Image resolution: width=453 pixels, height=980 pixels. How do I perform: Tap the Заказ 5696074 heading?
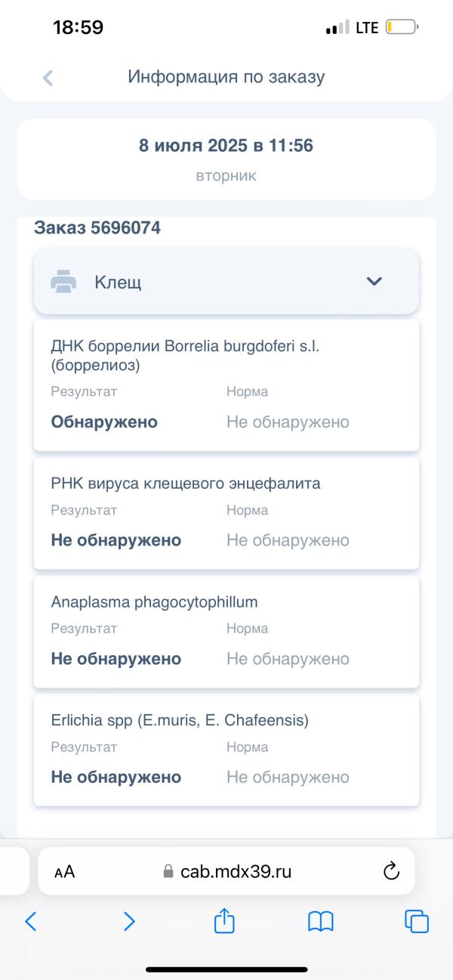point(97,227)
